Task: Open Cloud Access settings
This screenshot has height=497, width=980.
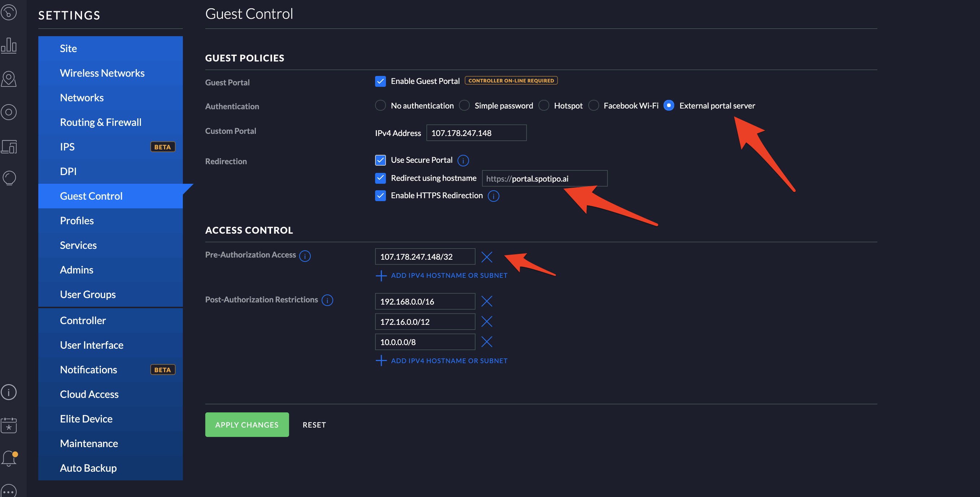Action: click(110, 394)
